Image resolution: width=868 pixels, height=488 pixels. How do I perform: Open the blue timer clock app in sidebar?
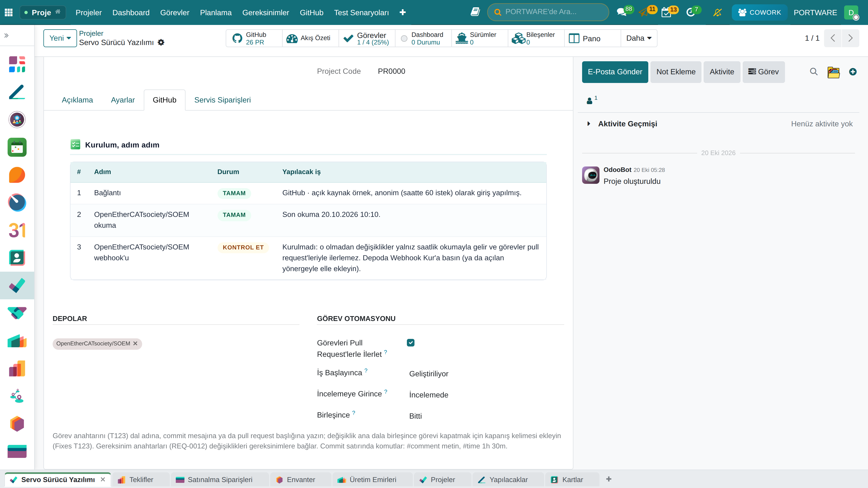(17, 203)
